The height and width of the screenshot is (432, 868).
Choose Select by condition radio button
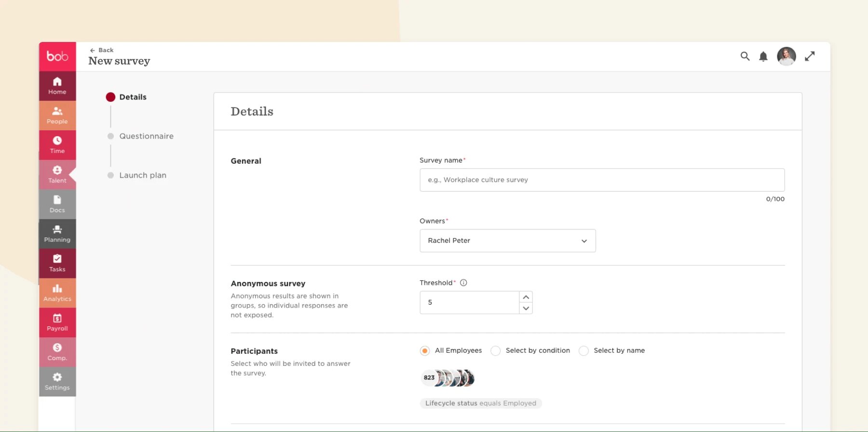(x=495, y=351)
